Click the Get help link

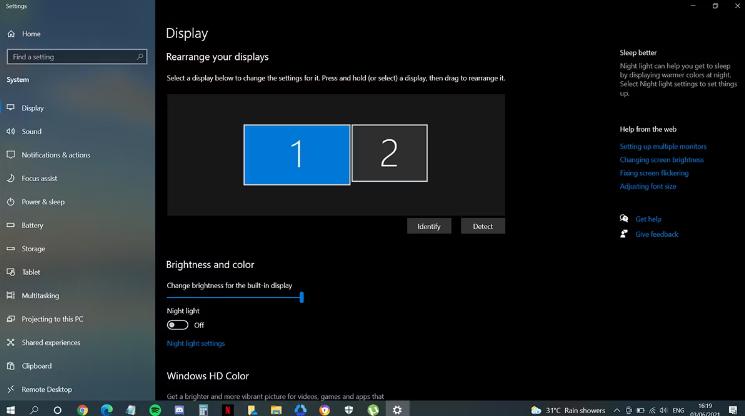click(648, 219)
